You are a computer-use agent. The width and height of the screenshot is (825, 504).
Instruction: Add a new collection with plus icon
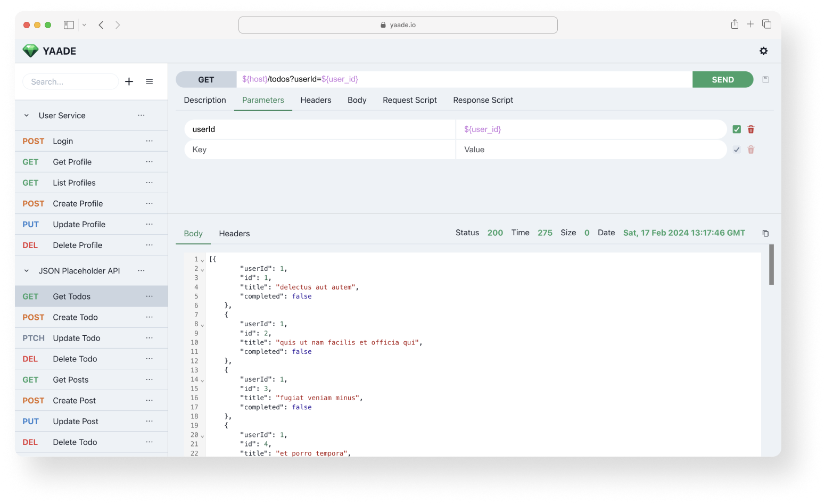[x=129, y=81]
